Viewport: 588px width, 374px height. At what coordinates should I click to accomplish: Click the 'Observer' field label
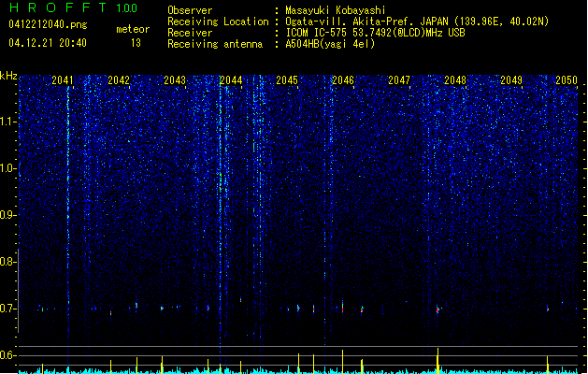point(190,10)
